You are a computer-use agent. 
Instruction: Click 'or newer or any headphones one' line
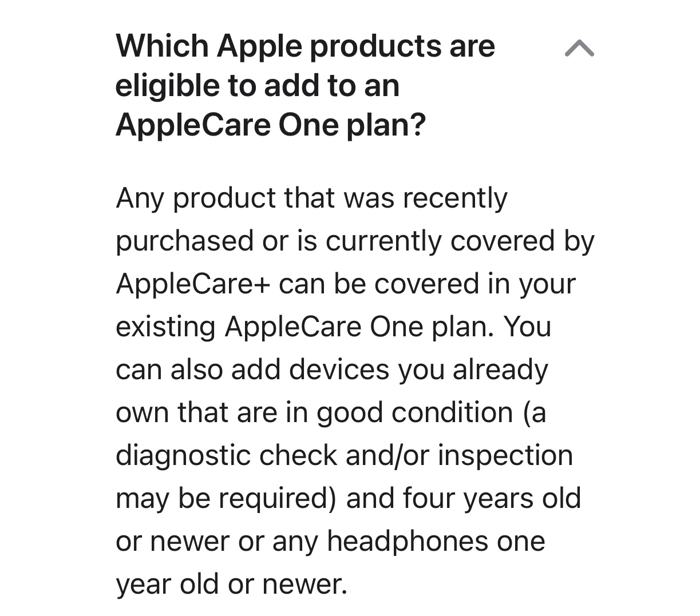tap(330, 541)
